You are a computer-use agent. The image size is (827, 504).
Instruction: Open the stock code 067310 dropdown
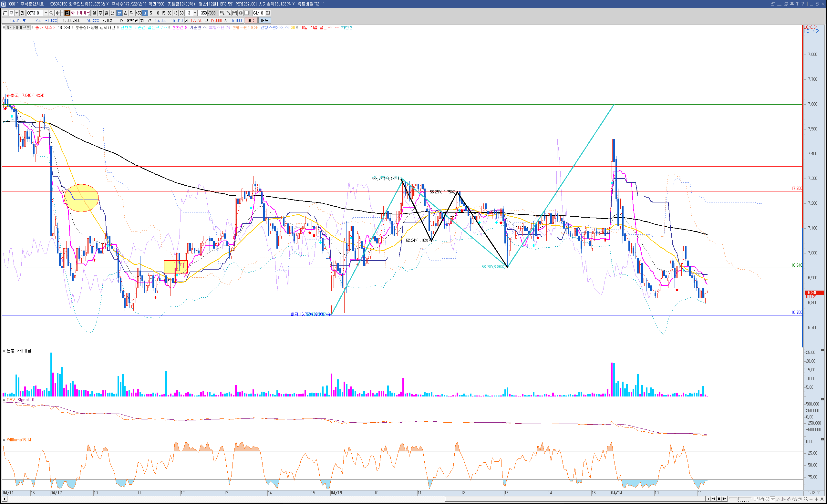point(46,13)
